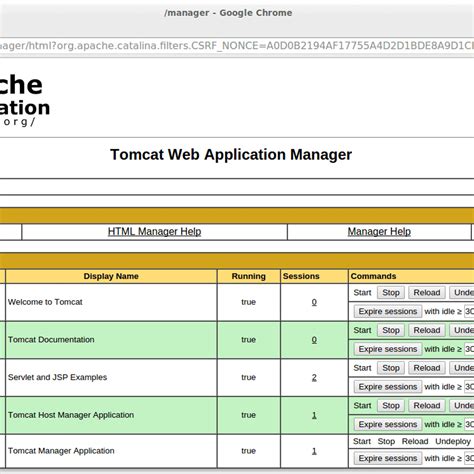Click idle minutes field in Tomcat Documentation row

click(x=469, y=349)
